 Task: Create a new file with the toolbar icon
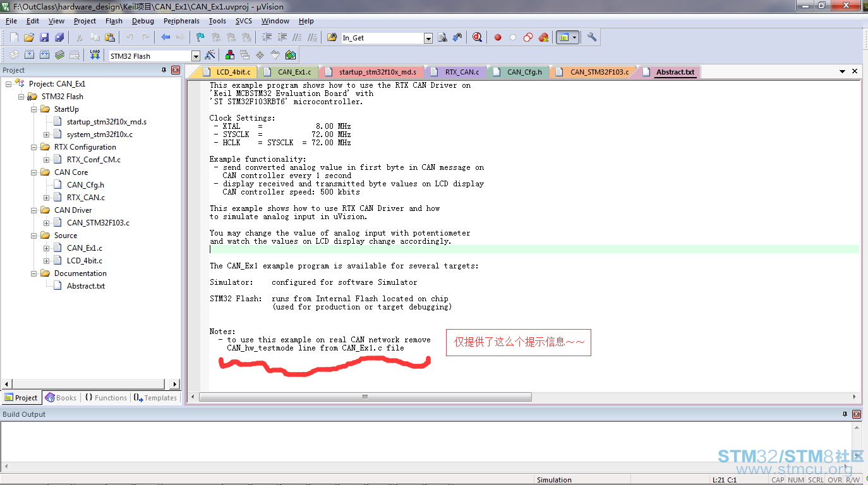point(14,37)
